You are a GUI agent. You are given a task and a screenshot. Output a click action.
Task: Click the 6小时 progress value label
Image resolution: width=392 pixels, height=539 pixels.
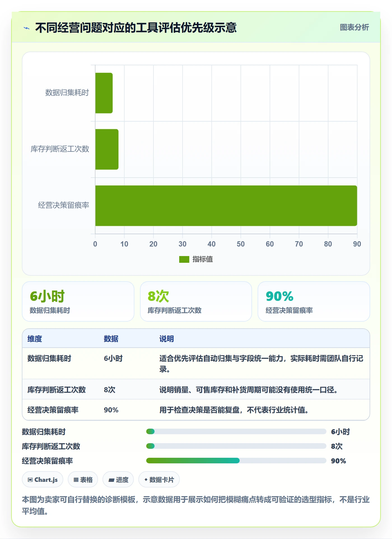pyautogui.click(x=340, y=432)
